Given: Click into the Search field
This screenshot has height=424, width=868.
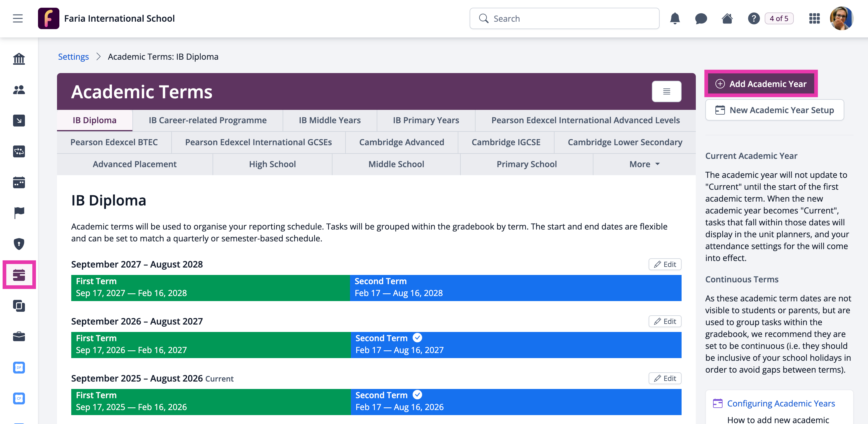Looking at the screenshot, I should pyautogui.click(x=564, y=18).
